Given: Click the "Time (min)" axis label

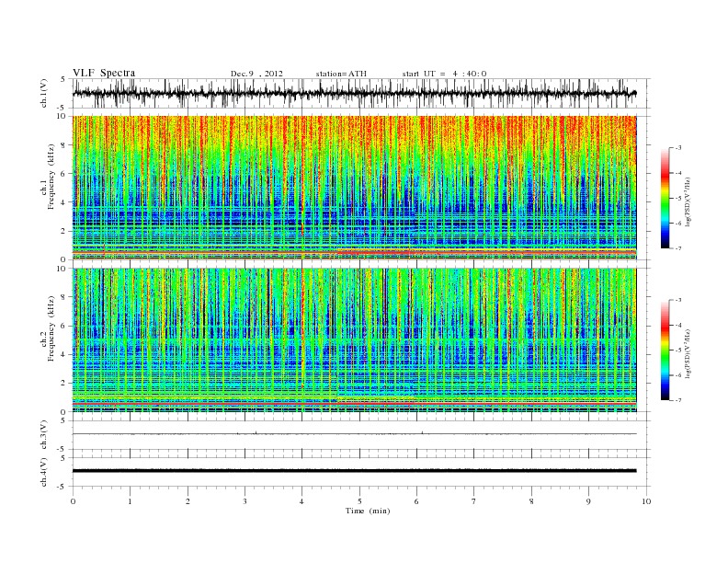Looking at the screenshot, I should [368, 511].
